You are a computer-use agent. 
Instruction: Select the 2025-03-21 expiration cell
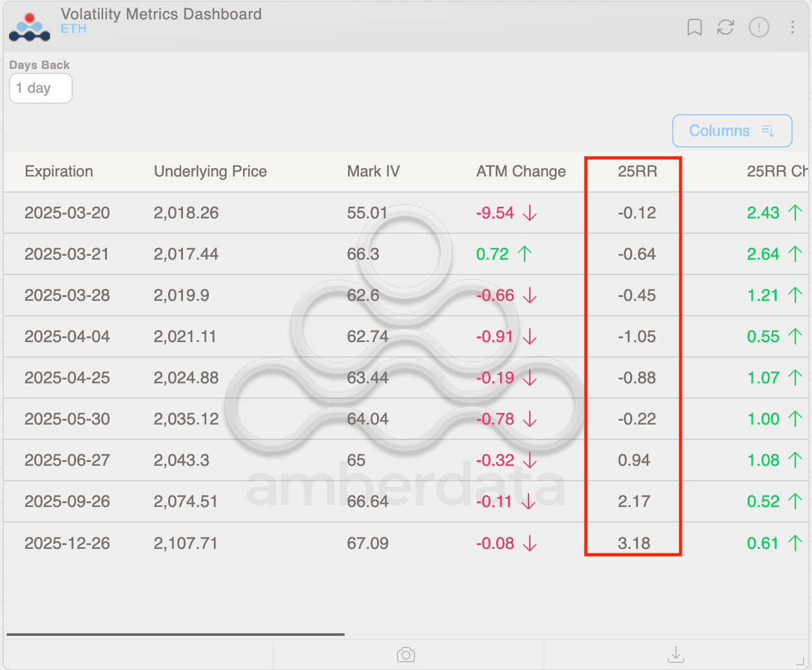point(67,254)
